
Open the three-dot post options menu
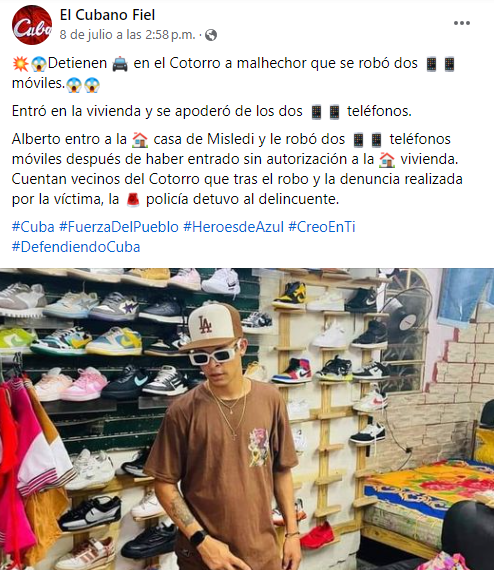coord(462,23)
